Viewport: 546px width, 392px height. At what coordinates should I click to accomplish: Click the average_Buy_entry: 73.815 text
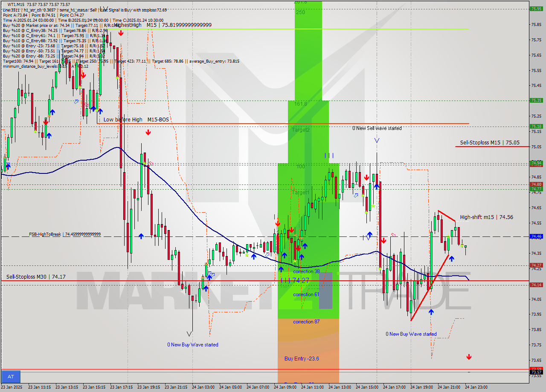pos(213,61)
